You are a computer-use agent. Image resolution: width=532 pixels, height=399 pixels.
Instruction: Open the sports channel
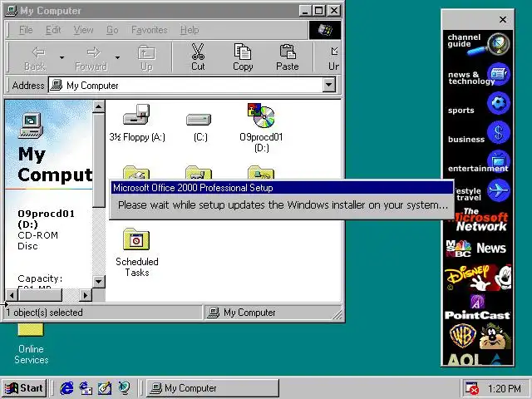tap(478, 104)
